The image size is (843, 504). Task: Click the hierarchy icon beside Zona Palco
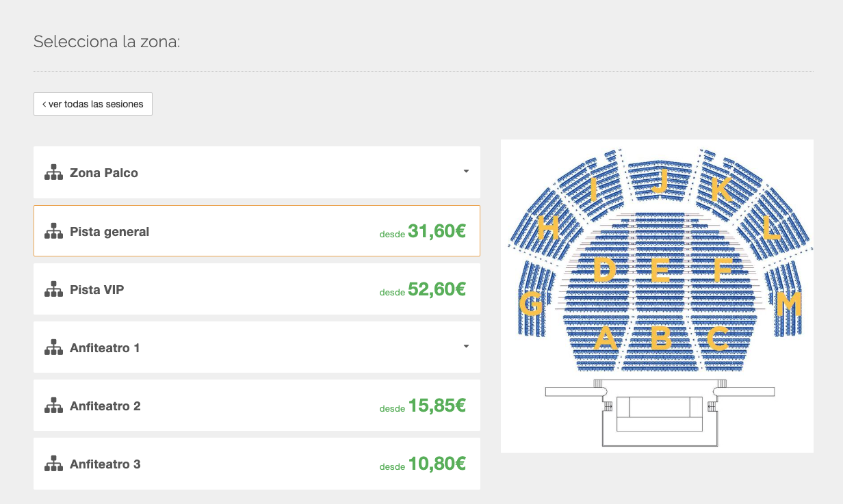[x=53, y=173]
